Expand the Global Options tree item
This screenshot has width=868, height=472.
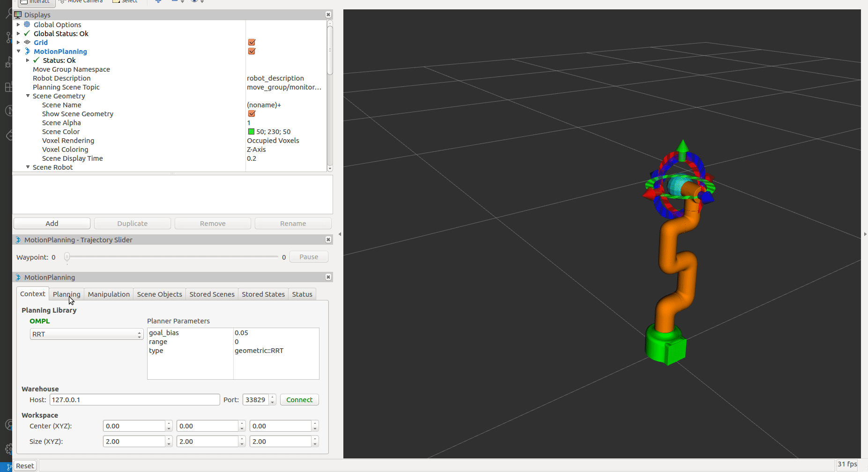(x=18, y=24)
